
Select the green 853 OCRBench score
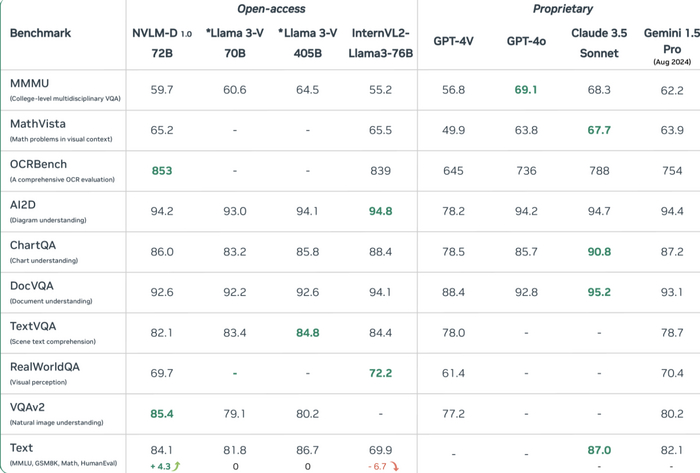[162, 171]
